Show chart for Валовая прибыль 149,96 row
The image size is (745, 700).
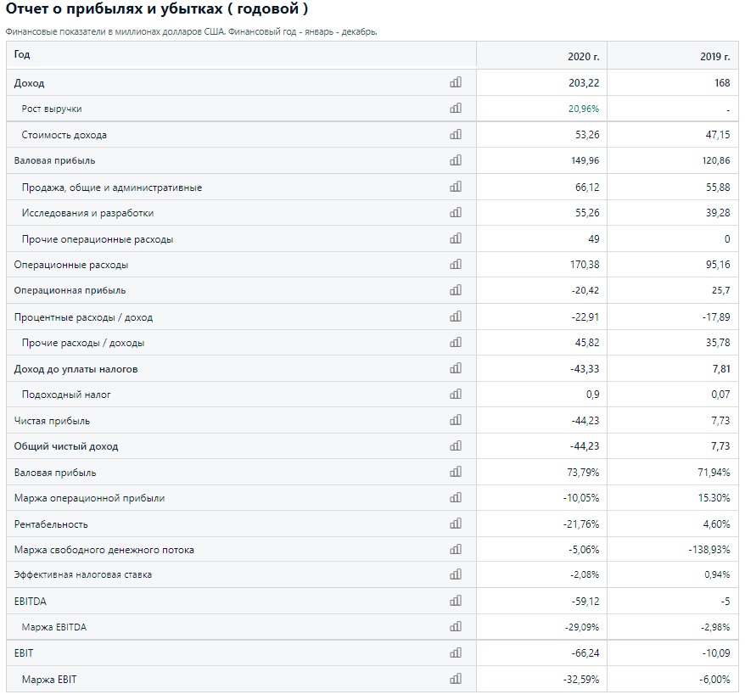tap(455, 160)
